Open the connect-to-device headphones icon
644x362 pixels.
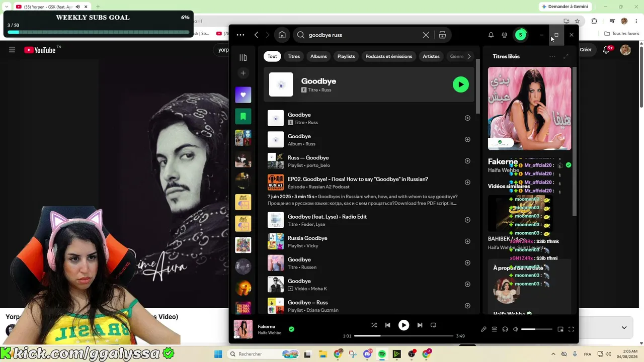[505, 329]
